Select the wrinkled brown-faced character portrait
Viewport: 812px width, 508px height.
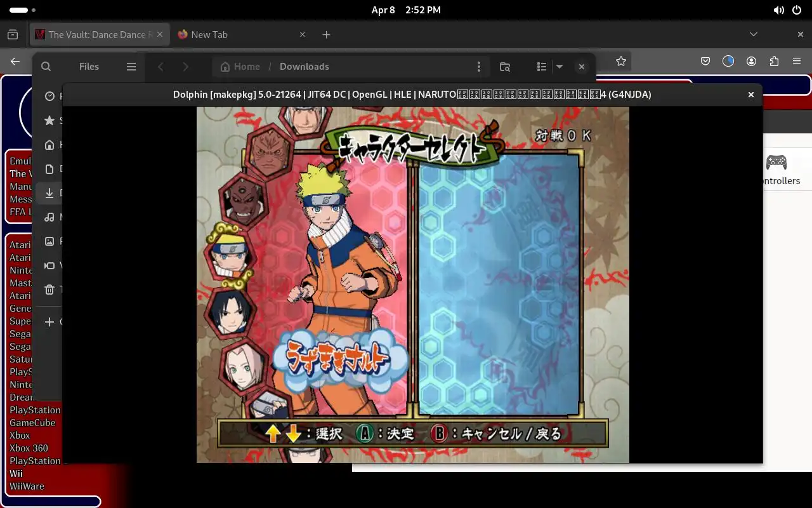[270, 150]
